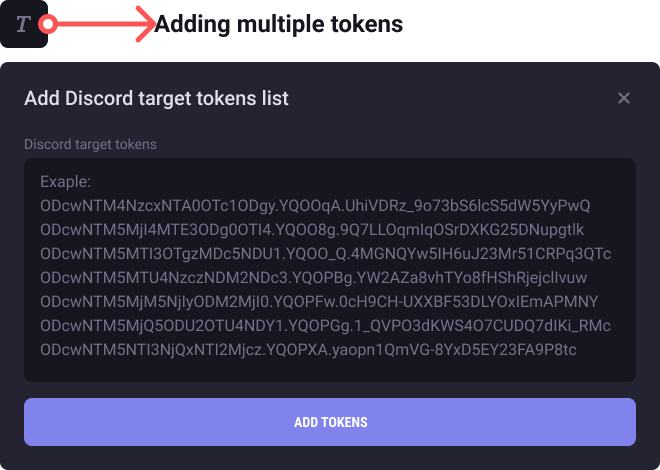Select the "Adding multiple tokens" heading
This screenshot has height=470, width=660.
point(279,23)
